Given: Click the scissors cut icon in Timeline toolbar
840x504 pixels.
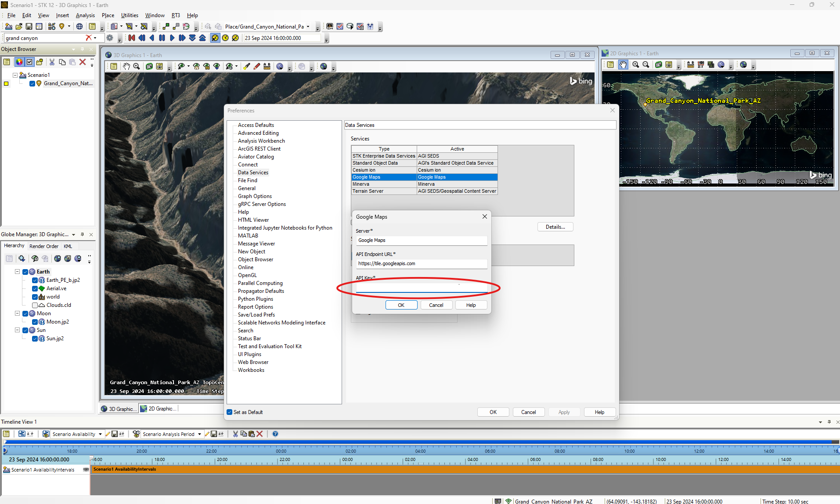Looking at the screenshot, I should [x=235, y=434].
